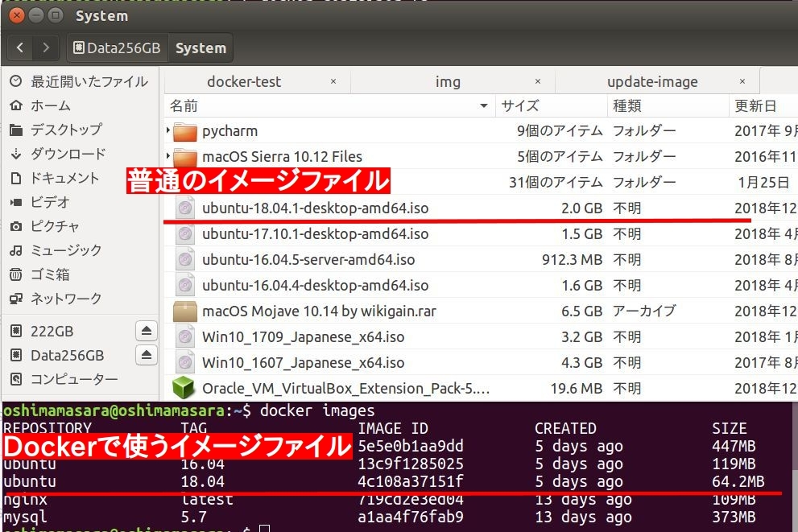
Task: Close the update-image tab
Action: coord(742,81)
